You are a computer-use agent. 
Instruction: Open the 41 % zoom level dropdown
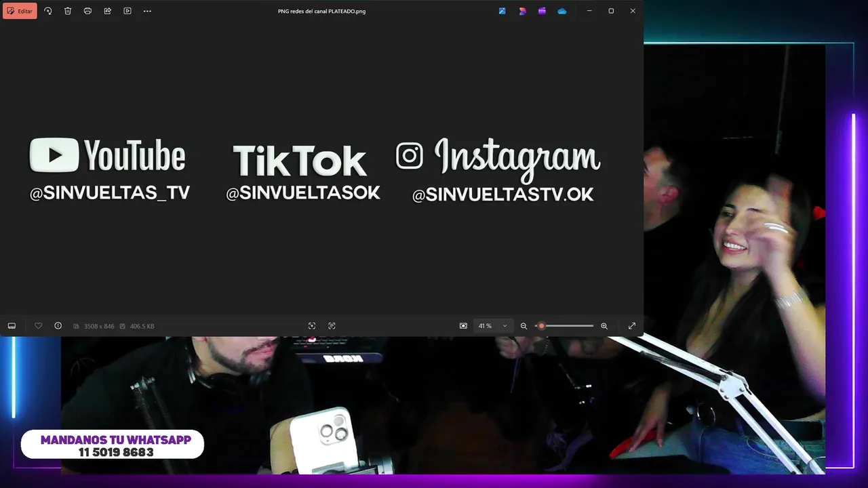[492, 326]
